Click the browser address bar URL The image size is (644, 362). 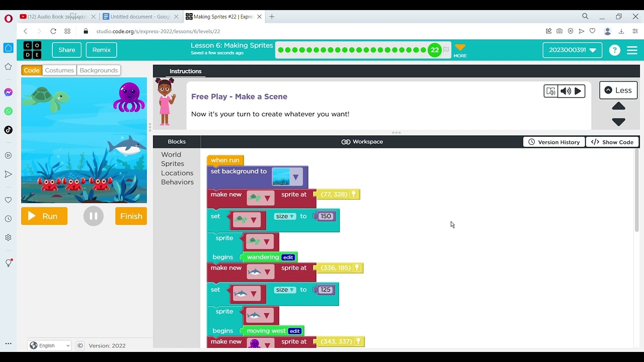[x=158, y=31]
